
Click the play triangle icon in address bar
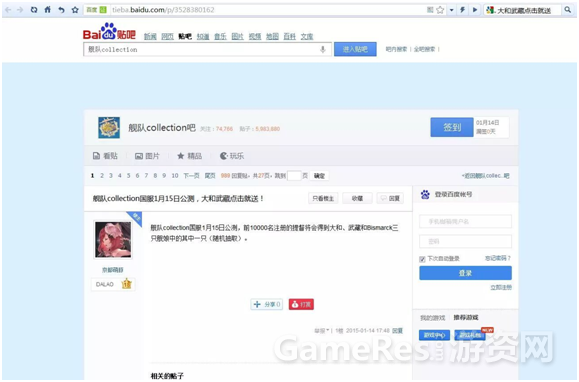click(x=475, y=10)
